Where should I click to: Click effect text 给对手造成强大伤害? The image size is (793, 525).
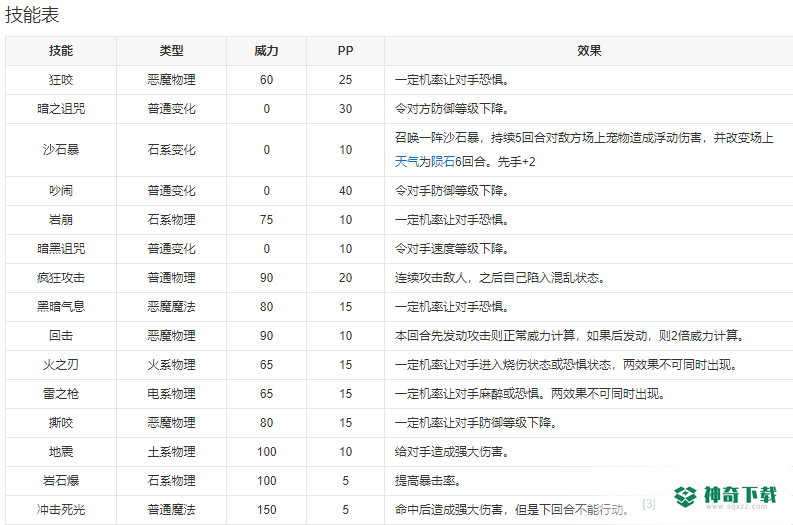[452, 452]
